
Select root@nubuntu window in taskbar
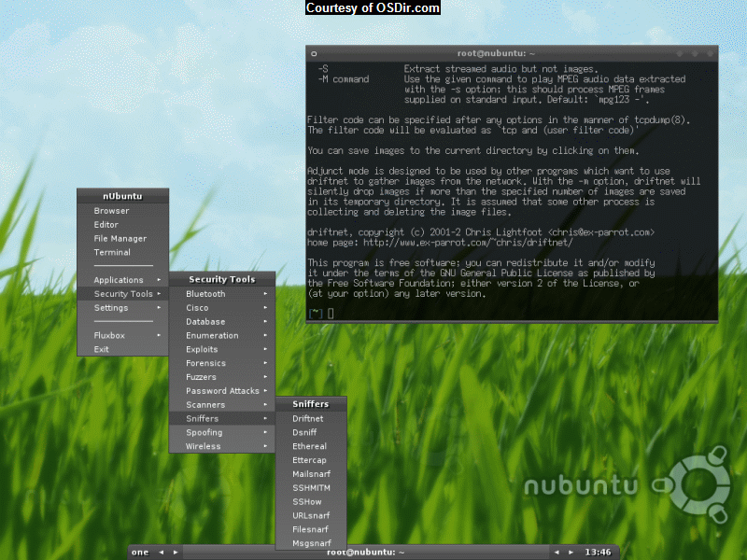pos(365,552)
